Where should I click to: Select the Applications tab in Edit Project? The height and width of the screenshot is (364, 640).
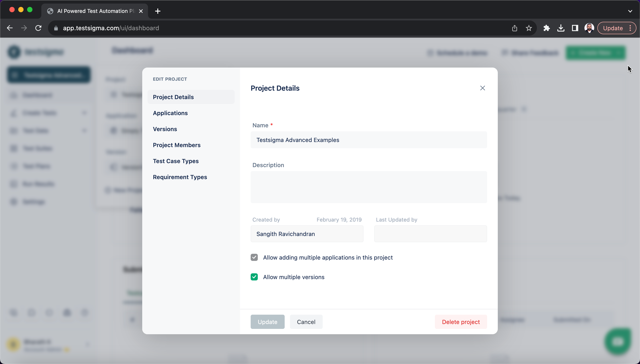click(170, 113)
